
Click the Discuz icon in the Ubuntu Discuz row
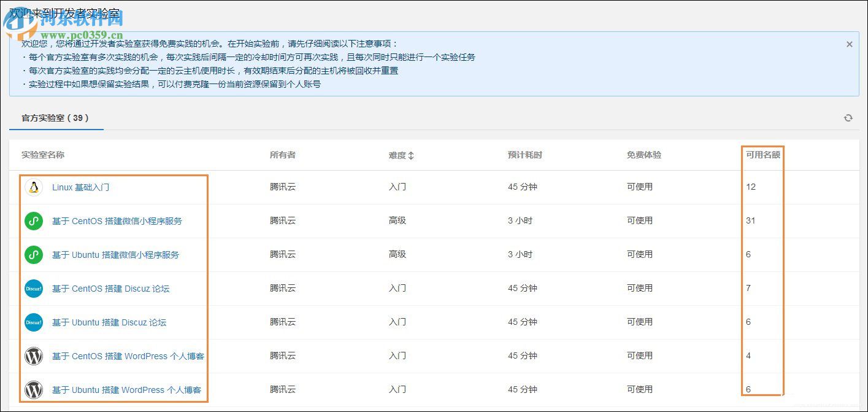(33, 322)
